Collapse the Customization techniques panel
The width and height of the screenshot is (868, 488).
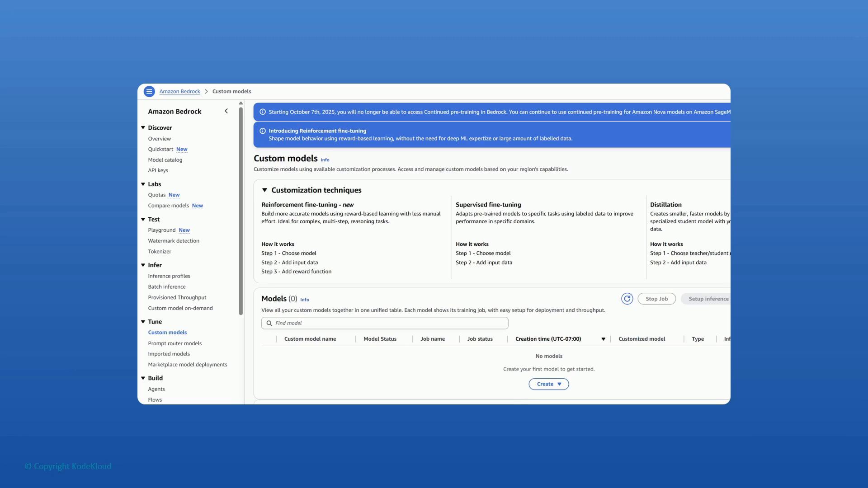click(x=265, y=190)
